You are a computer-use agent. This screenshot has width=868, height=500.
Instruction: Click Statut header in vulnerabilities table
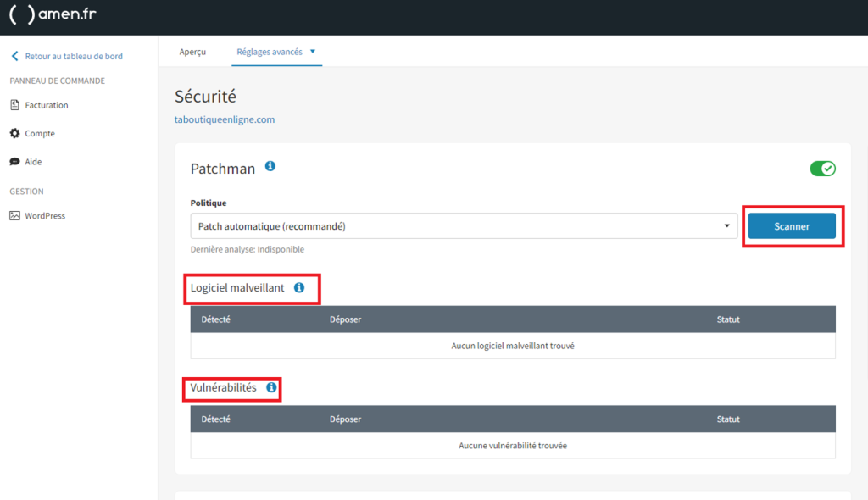[728, 419]
